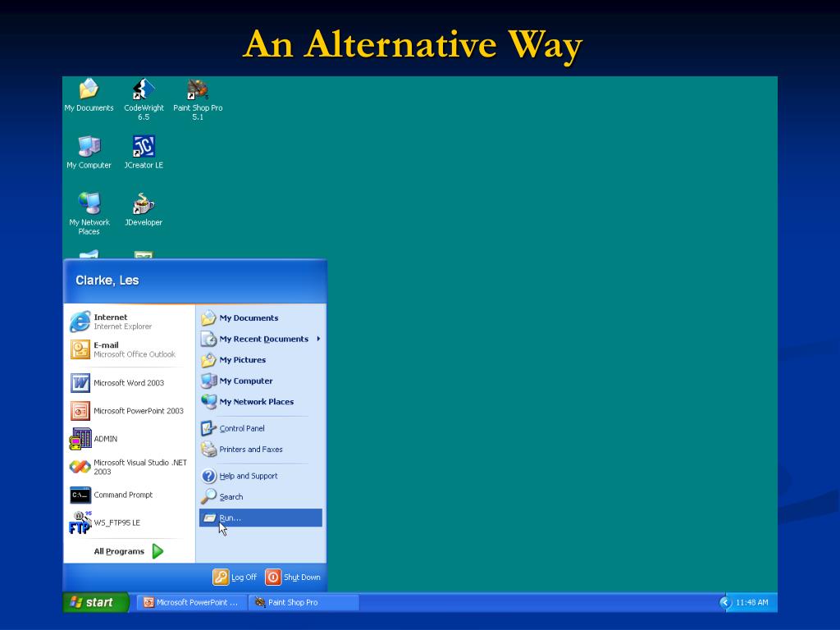Click My Pictures folder icon in Start menu
The image size is (840, 630).
point(208,360)
